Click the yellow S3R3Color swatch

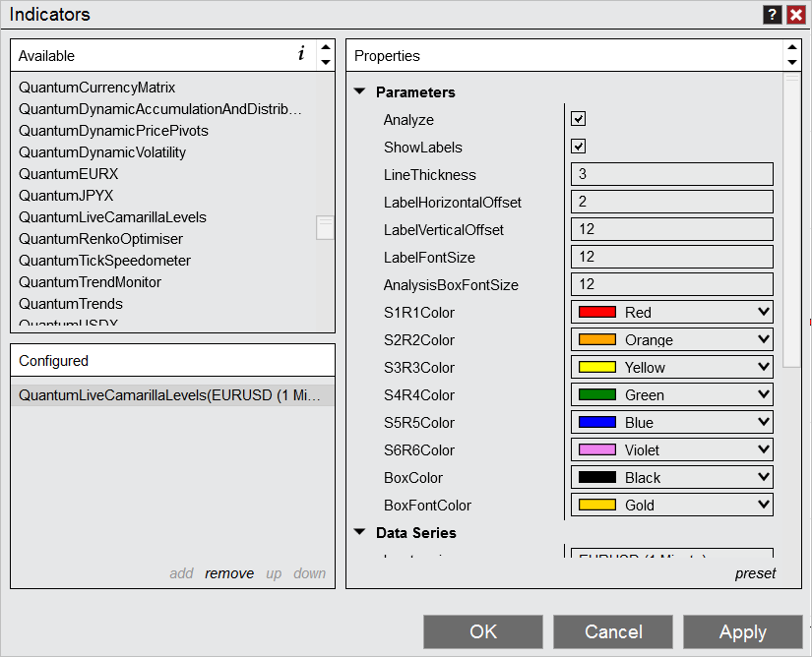(x=597, y=367)
